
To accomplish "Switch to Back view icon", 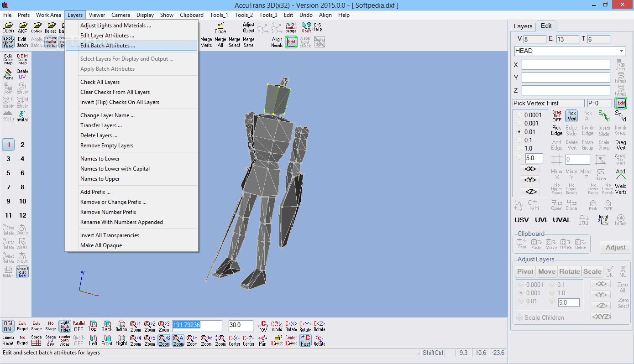I will tap(107, 326).
